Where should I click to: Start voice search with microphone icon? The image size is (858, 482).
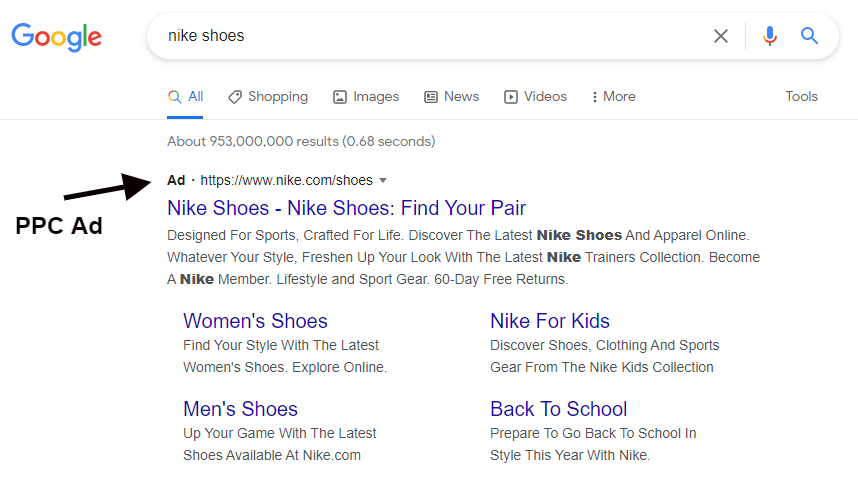click(769, 36)
